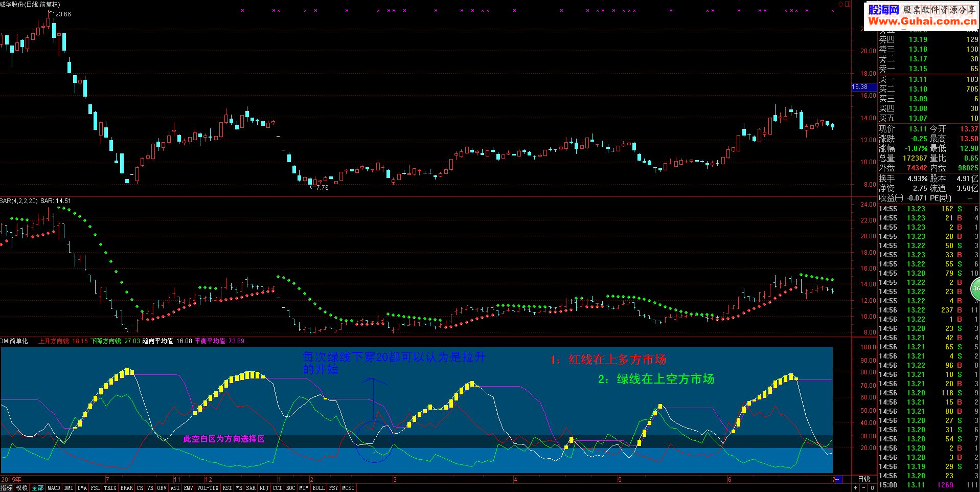Click the 内盘 98025 value
Viewport: 980px width, 492px height.
[x=968, y=168]
